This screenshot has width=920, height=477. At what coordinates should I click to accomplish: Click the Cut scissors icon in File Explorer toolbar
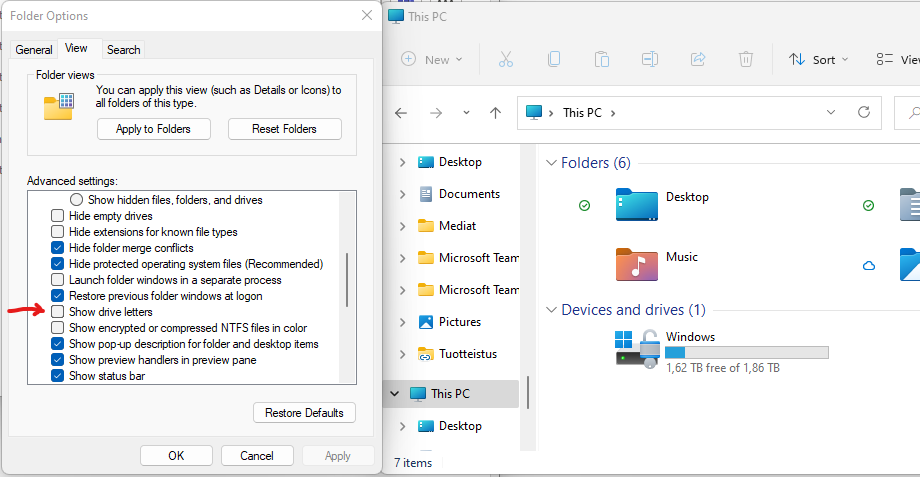506,59
